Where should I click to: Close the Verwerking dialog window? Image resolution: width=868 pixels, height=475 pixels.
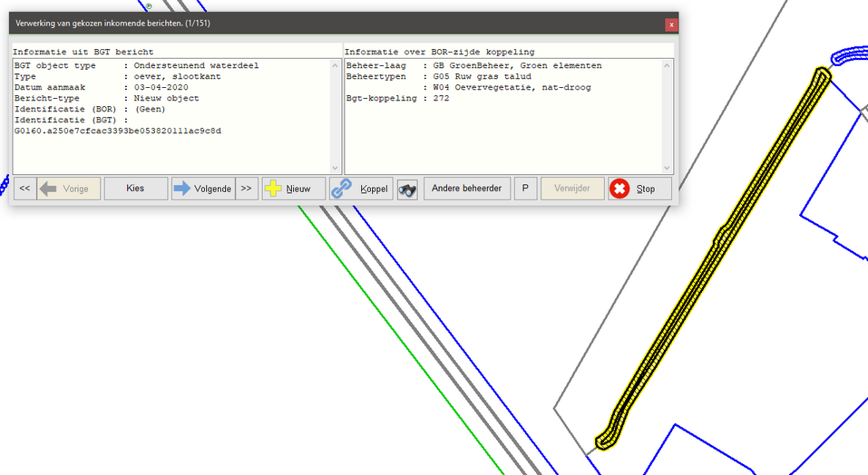pyautogui.click(x=671, y=24)
